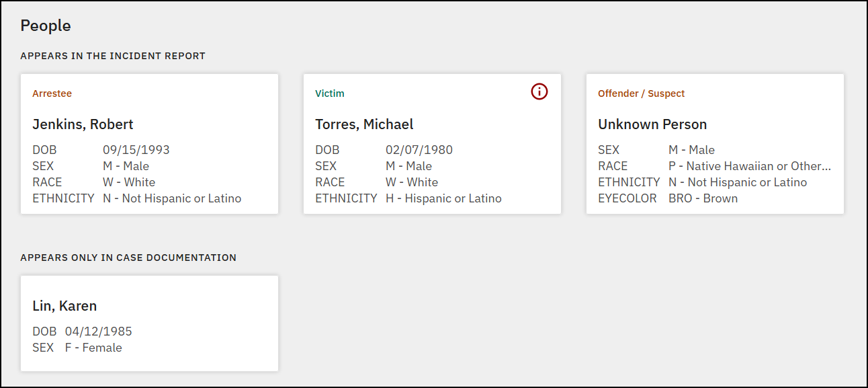The height and width of the screenshot is (388, 868).
Task: Select the date of birth 04/12/1985
Action: click(99, 332)
